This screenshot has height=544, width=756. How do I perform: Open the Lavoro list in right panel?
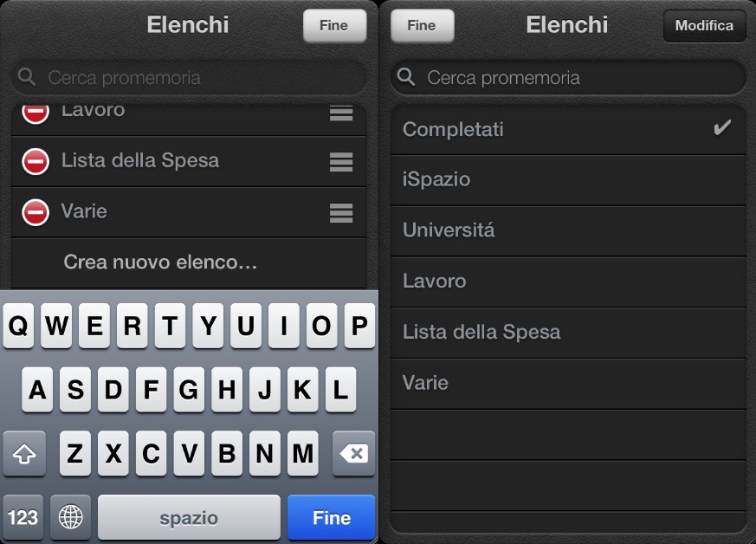click(567, 282)
